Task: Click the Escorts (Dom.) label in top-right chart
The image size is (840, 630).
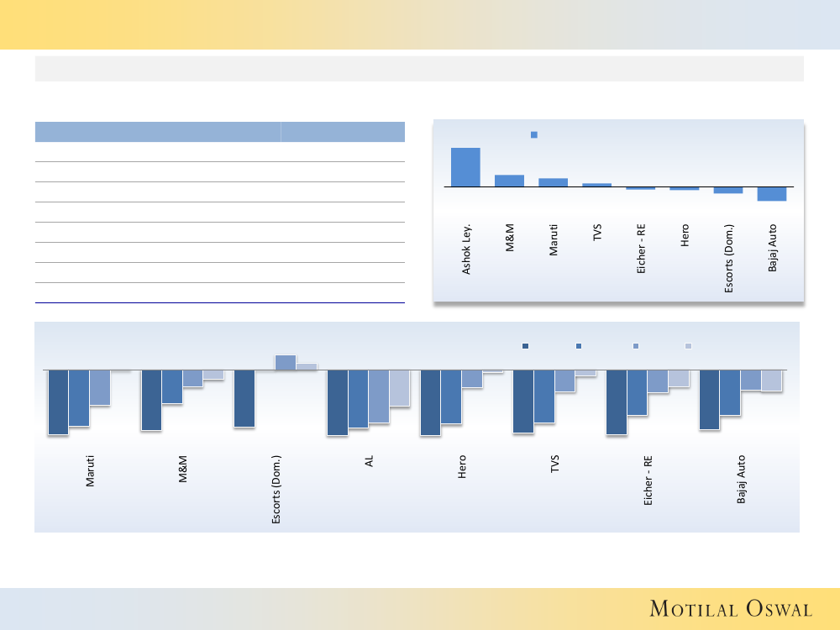Action: (728, 257)
